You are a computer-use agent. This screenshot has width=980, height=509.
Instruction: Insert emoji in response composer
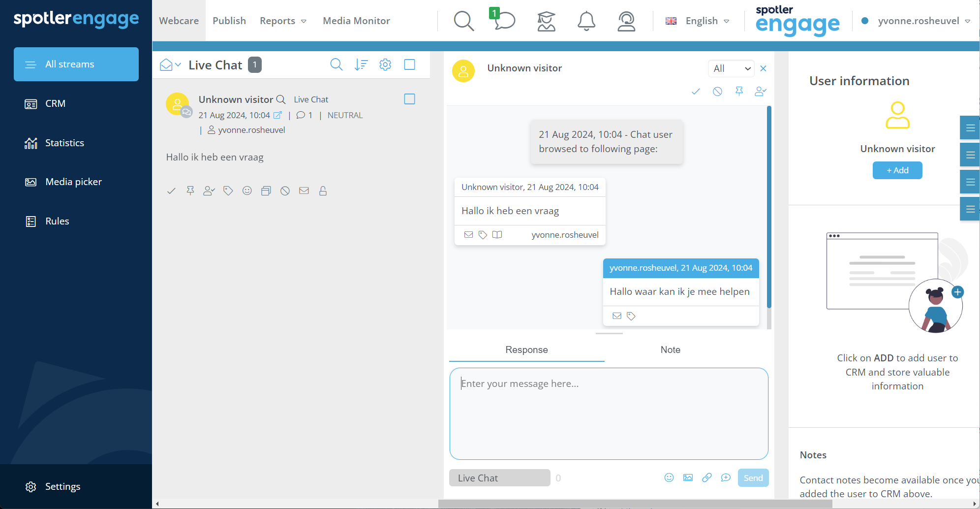[x=669, y=477]
